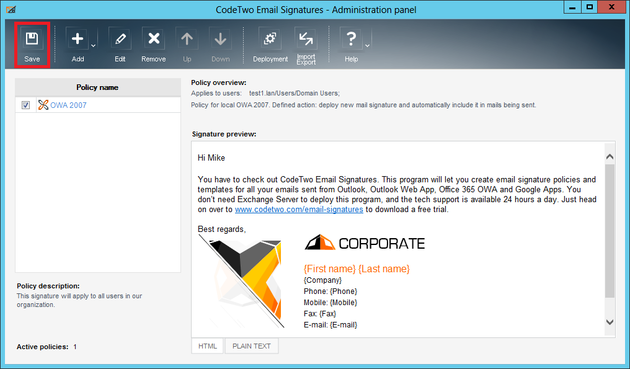The width and height of the screenshot is (630, 369).
Task: Open Help question mark icon
Action: tap(351, 39)
